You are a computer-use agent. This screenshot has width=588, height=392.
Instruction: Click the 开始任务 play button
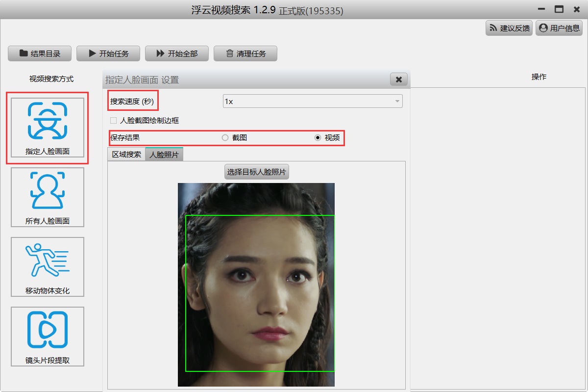108,53
